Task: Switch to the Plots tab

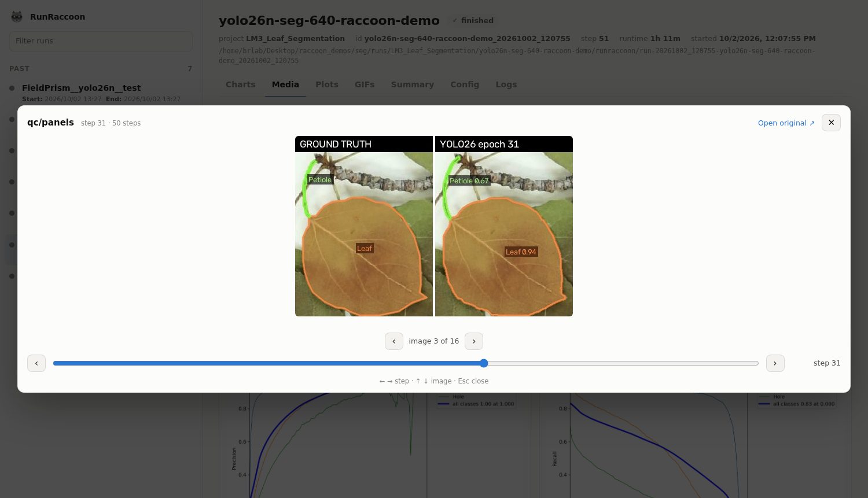Action: tap(327, 84)
